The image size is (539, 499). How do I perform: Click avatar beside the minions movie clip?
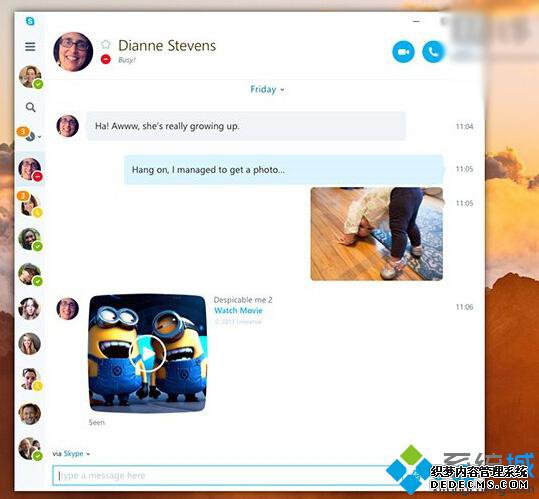(67, 309)
